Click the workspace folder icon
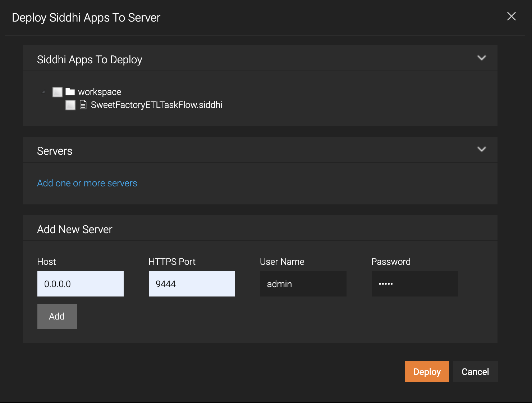This screenshot has width=532, height=403. coord(70,92)
